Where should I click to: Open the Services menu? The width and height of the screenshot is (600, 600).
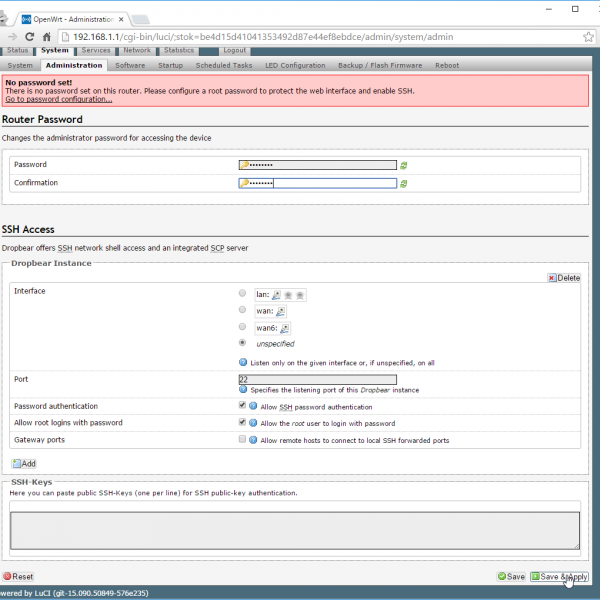pos(96,50)
